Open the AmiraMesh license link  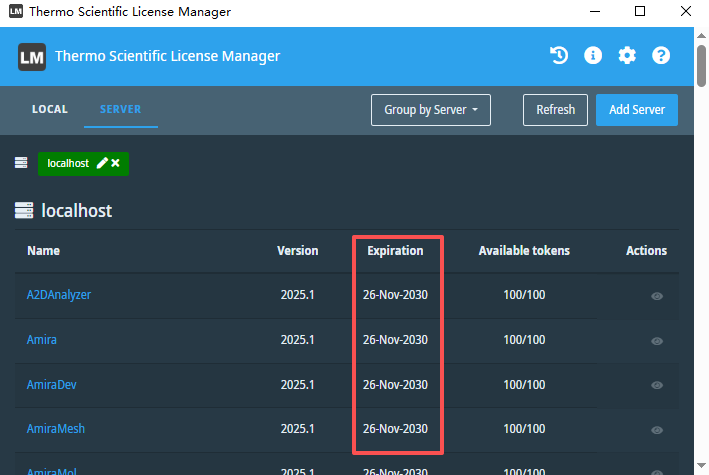(56, 429)
